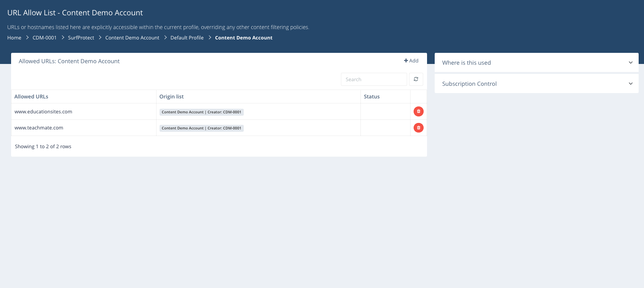Navigate to SurfProtect breadcrumb
Viewport: 644px width, 288px height.
[81, 38]
